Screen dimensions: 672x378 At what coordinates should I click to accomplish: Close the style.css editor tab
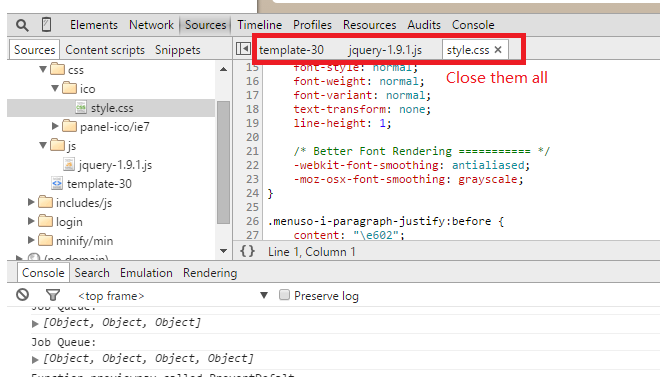[x=498, y=50]
